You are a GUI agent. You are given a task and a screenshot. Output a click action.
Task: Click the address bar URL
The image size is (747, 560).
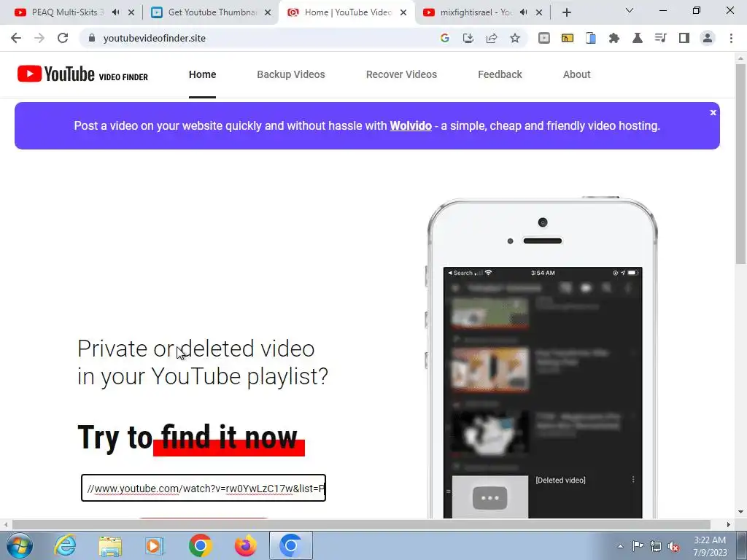154,38
